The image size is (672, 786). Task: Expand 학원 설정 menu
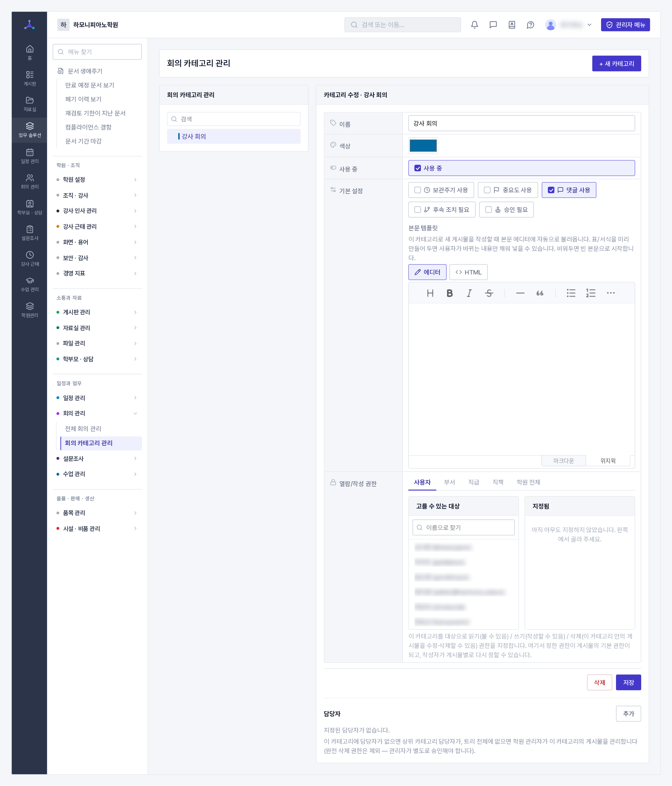[x=97, y=180]
